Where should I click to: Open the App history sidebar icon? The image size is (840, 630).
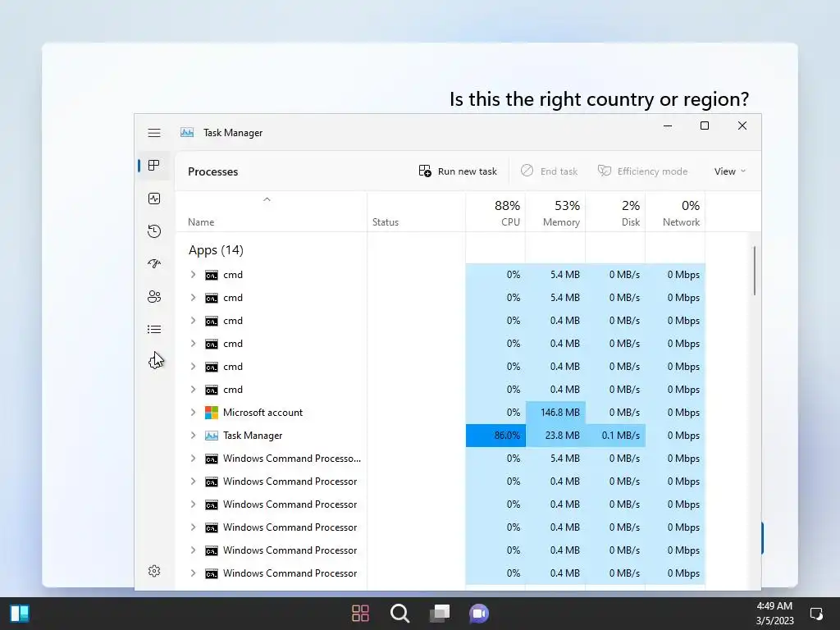point(154,231)
